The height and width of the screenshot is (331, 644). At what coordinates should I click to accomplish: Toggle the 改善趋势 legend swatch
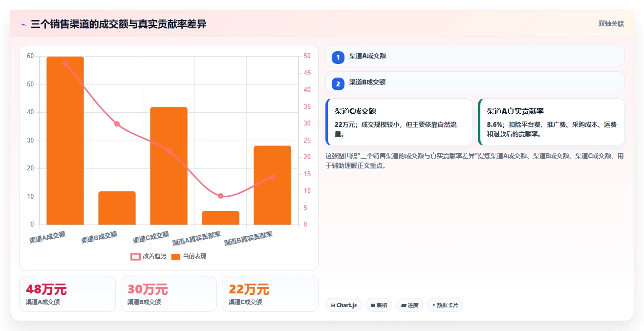coord(135,256)
